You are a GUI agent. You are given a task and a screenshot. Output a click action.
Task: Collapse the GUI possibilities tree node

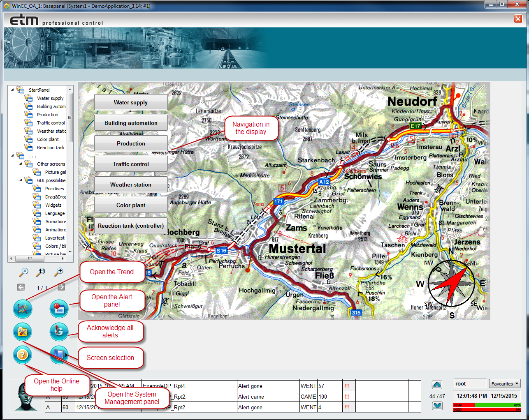click(x=21, y=180)
